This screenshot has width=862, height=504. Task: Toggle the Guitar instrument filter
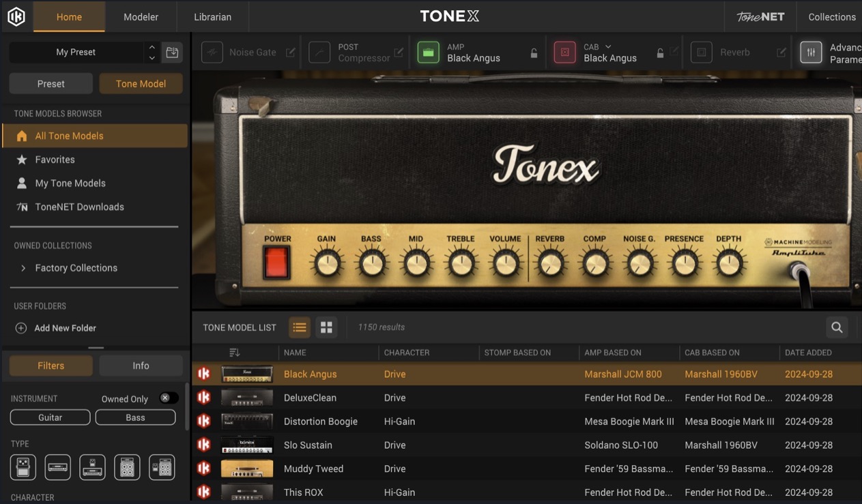[x=50, y=417]
